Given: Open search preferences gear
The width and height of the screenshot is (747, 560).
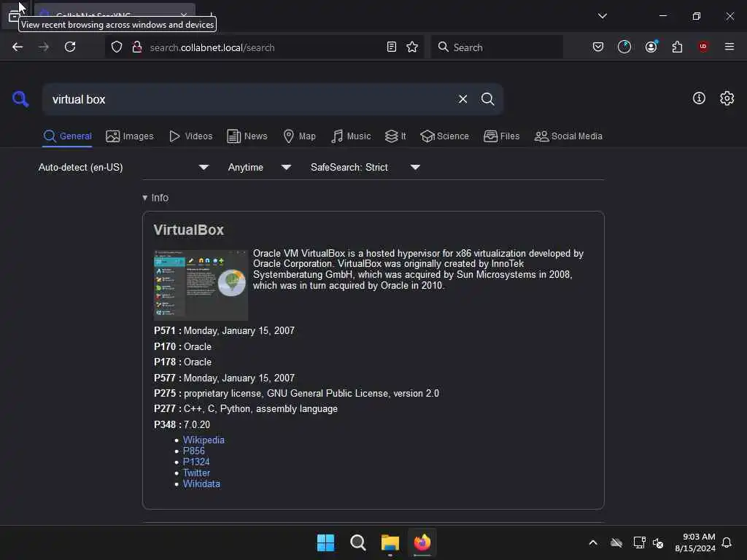Looking at the screenshot, I should pyautogui.click(x=727, y=98).
